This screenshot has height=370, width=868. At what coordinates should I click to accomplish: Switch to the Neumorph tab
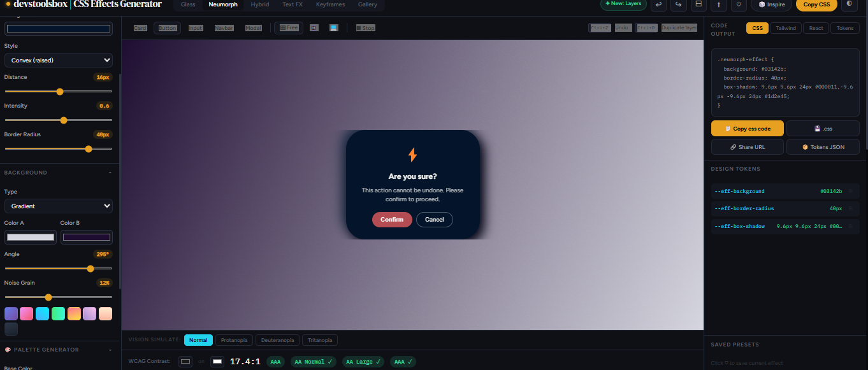tap(223, 4)
